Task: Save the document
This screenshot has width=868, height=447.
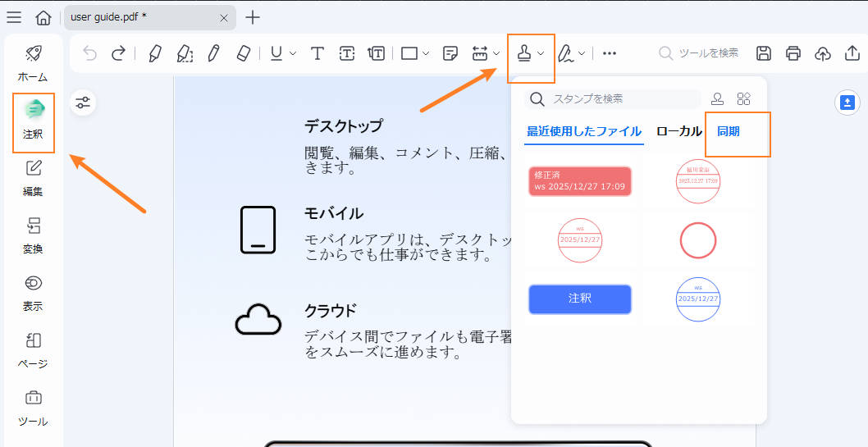Action: click(764, 53)
